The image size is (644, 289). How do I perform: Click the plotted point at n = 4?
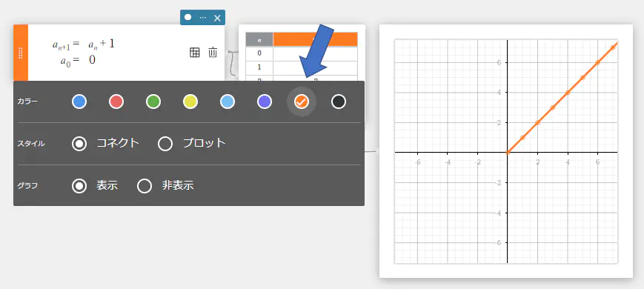[x=568, y=93]
